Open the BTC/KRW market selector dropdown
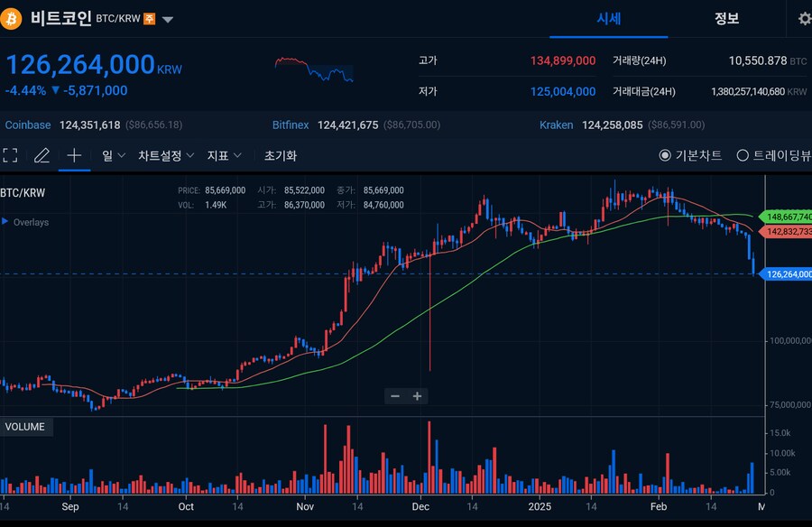 click(x=169, y=19)
